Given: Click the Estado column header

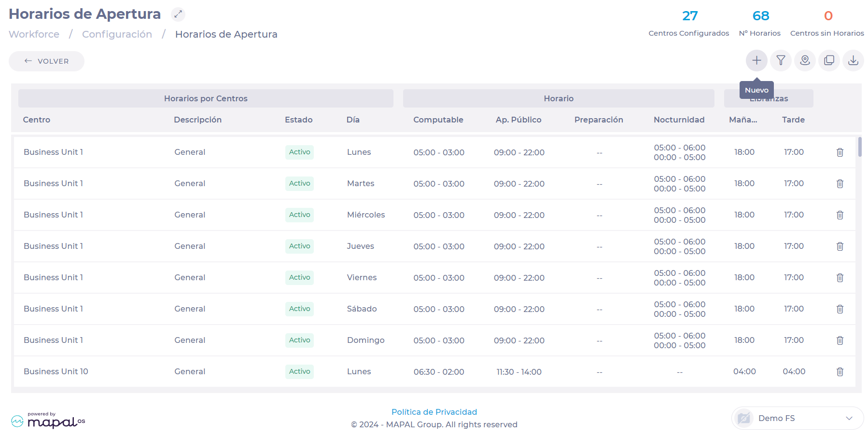Looking at the screenshot, I should [298, 120].
